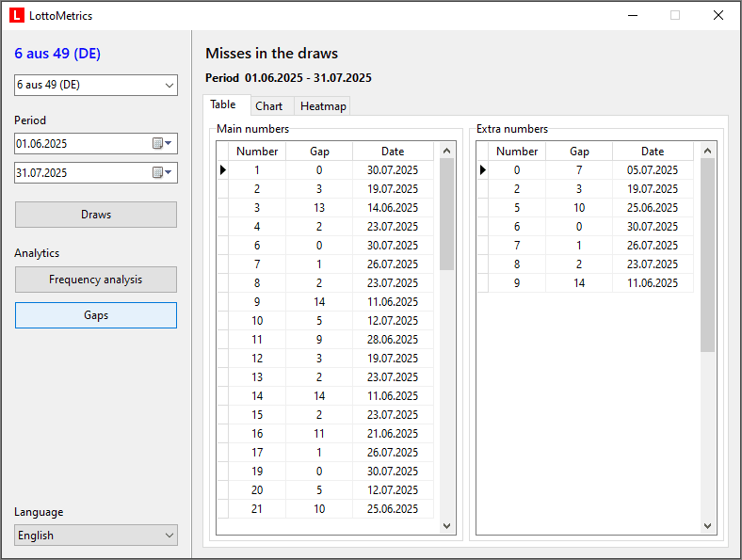Click date 28.06.2025 in Main numbers
The image size is (742, 560).
click(x=393, y=340)
